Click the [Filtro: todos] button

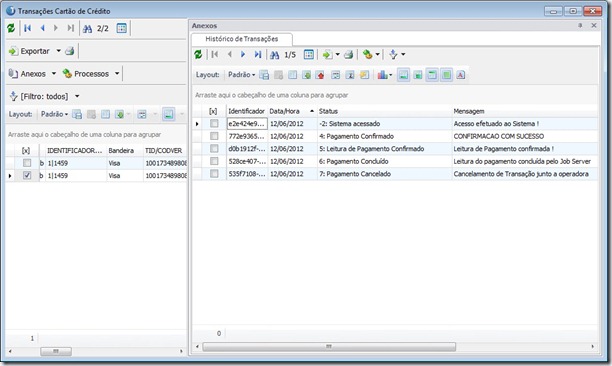(x=39, y=96)
